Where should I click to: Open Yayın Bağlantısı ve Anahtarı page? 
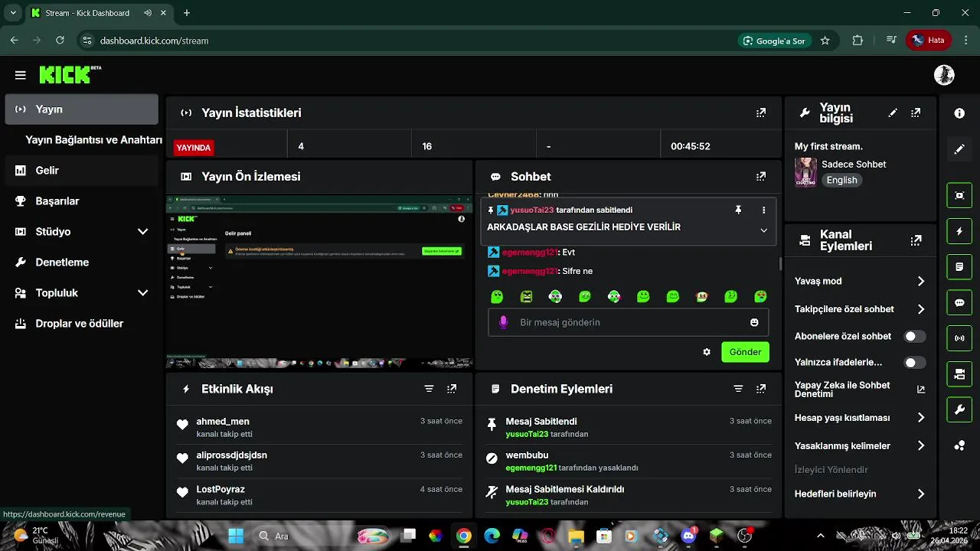93,140
